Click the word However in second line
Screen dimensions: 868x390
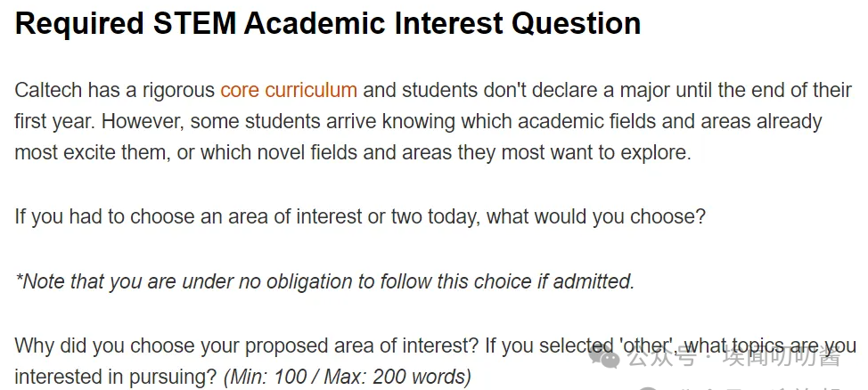coord(140,121)
